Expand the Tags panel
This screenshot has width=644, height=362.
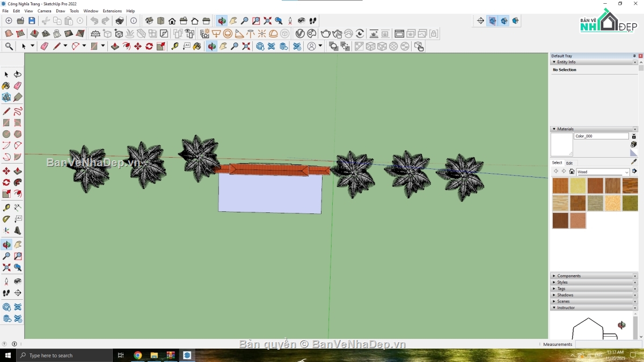[x=554, y=289]
